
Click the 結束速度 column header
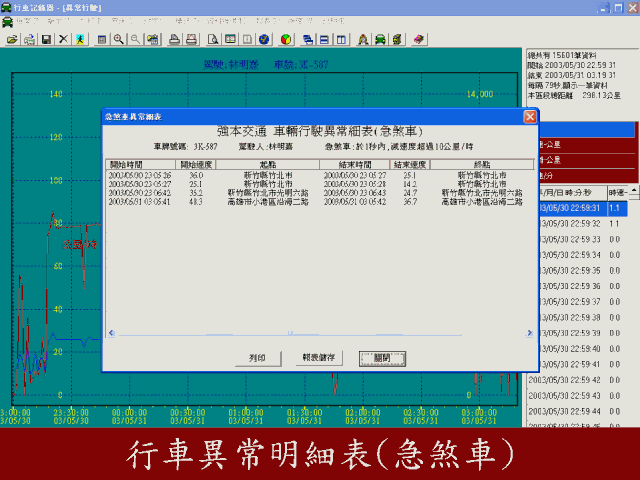click(410, 164)
